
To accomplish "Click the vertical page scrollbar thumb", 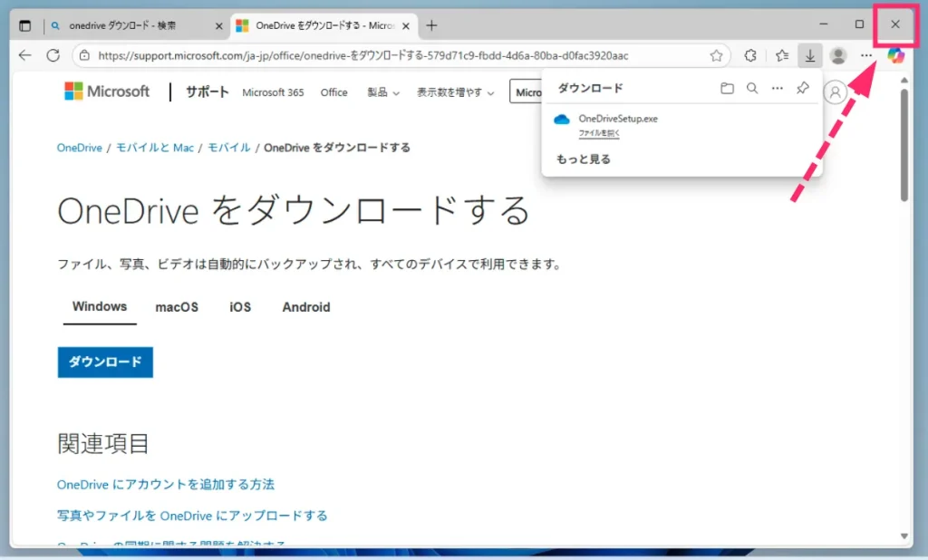I will (904, 145).
